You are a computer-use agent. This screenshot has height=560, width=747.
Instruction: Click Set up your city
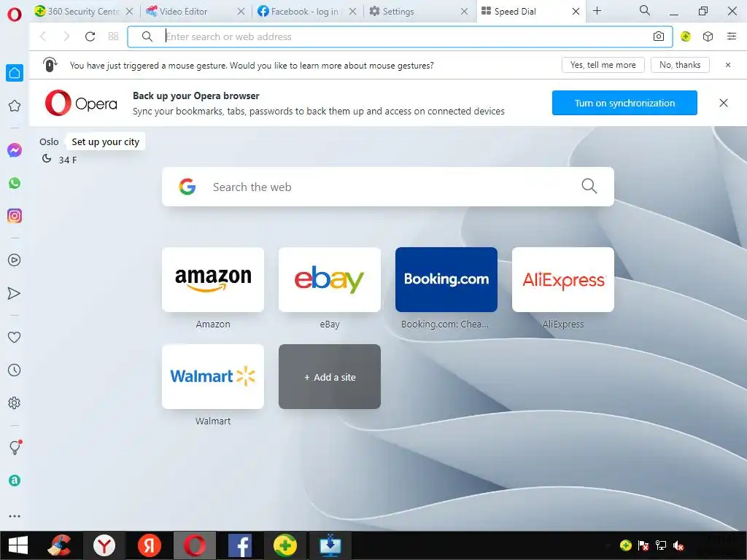(105, 142)
